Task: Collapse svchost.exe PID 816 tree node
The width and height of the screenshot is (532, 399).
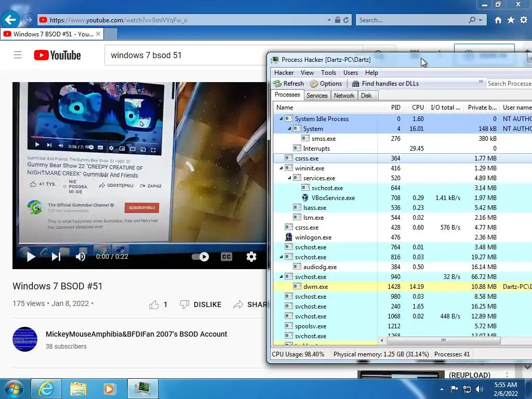Action: click(x=281, y=257)
